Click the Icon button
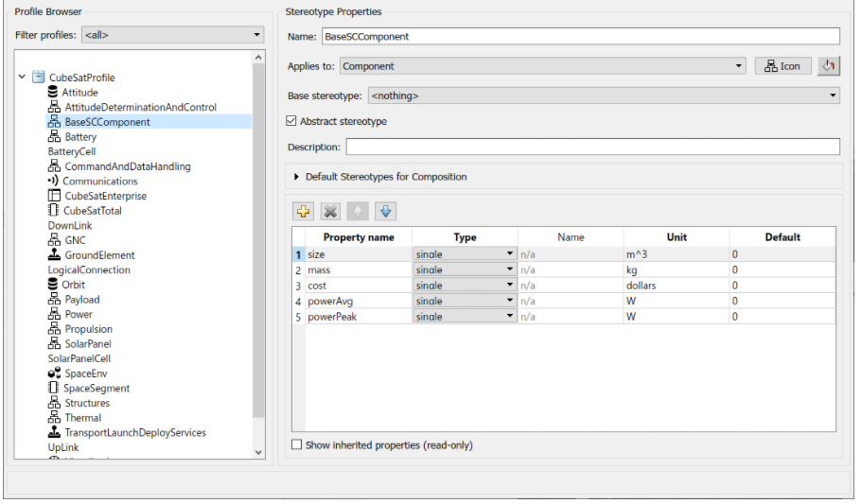The height and width of the screenshot is (504, 862). (783, 66)
